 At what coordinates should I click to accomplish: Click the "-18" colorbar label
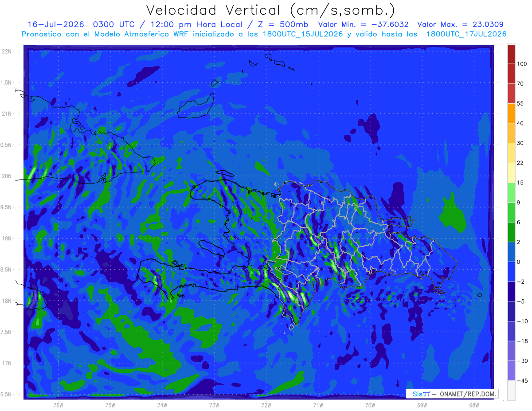[522, 341]
